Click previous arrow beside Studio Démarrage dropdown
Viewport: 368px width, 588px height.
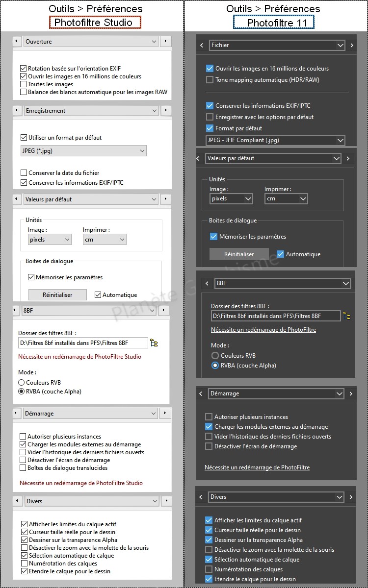tap(17, 414)
